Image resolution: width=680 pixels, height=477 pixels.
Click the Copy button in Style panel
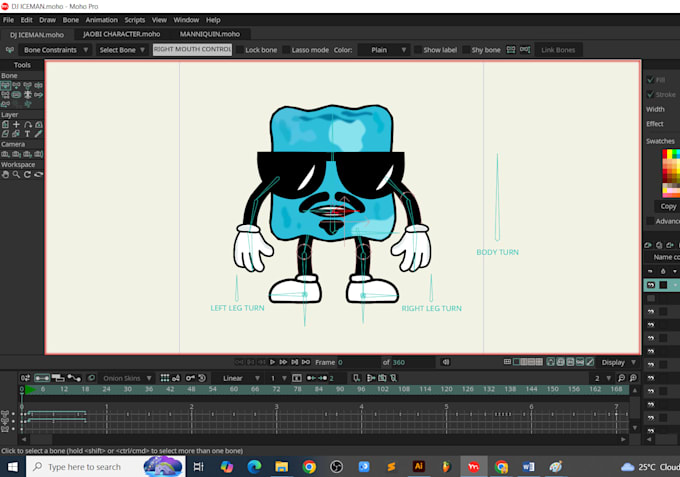668,206
